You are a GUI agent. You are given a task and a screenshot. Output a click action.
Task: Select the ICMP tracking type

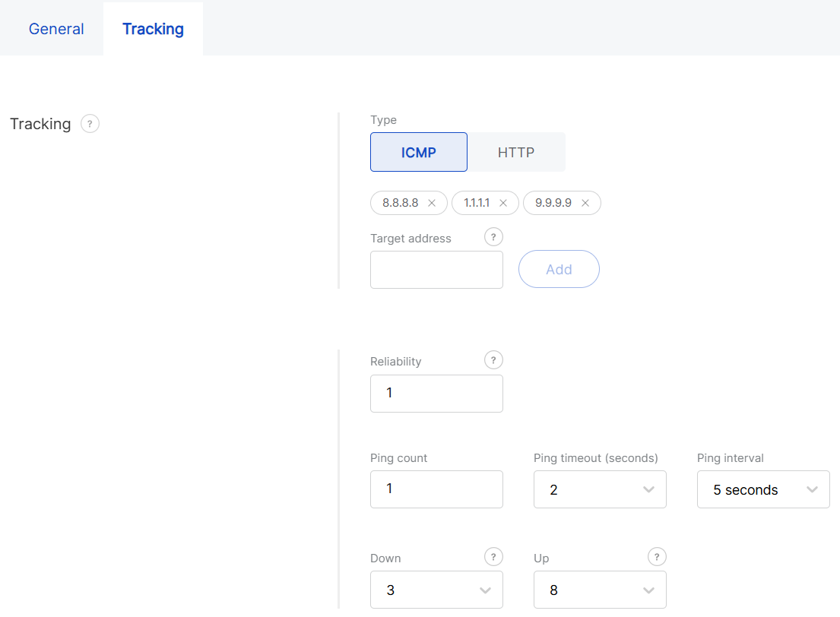coord(419,152)
